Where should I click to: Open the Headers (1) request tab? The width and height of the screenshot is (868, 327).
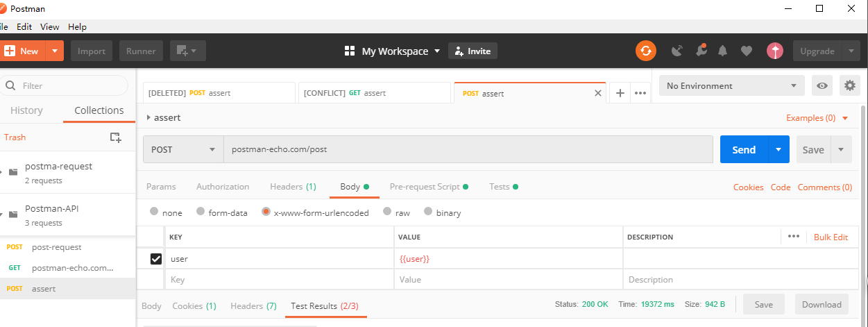pos(293,187)
